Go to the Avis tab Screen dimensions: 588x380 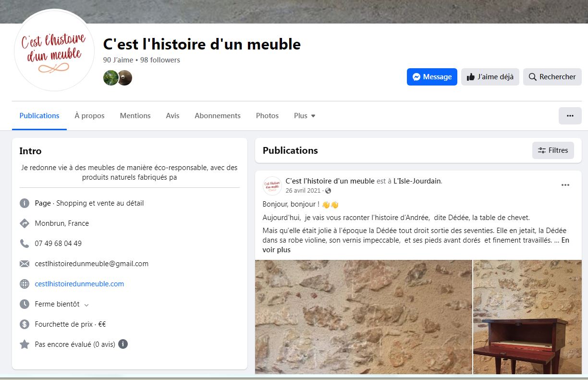172,116
